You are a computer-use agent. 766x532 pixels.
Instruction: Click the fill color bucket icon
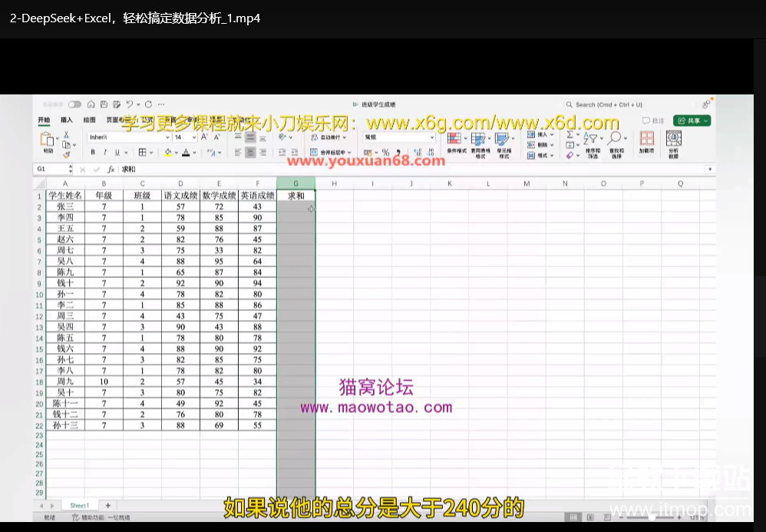pyautogui.click(x=167, y=153)
